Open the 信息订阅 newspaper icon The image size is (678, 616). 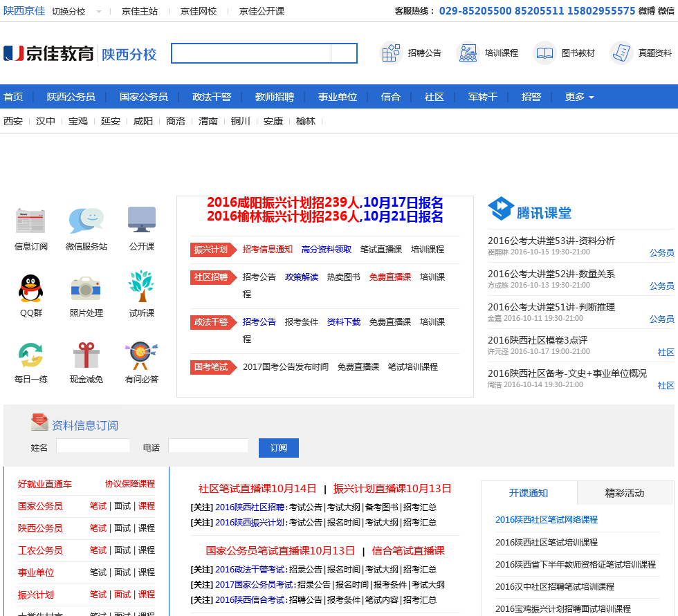[30, 221]
